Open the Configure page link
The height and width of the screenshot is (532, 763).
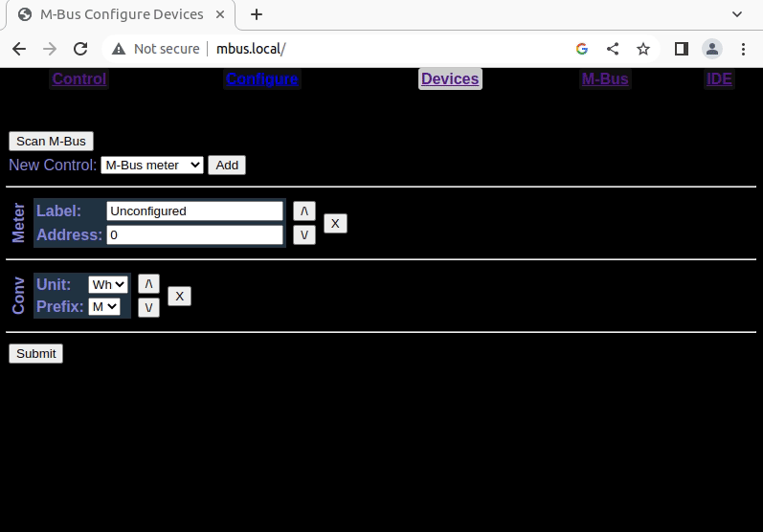(x=261, y=78)
